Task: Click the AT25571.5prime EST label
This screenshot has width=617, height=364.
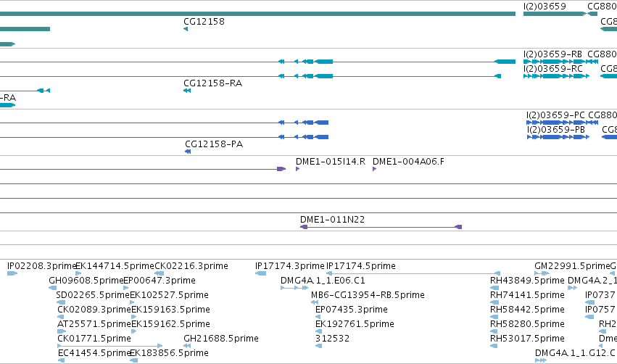Action: pyautogui.click(x=94, y=324)
